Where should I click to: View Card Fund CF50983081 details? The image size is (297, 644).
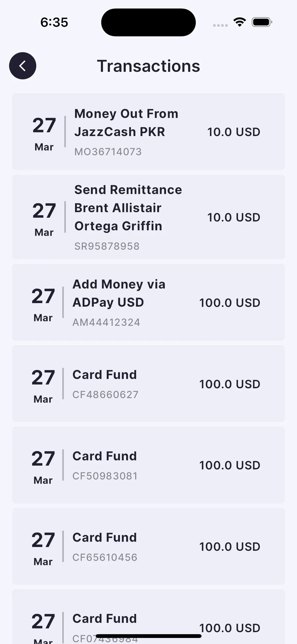[148, 465]
